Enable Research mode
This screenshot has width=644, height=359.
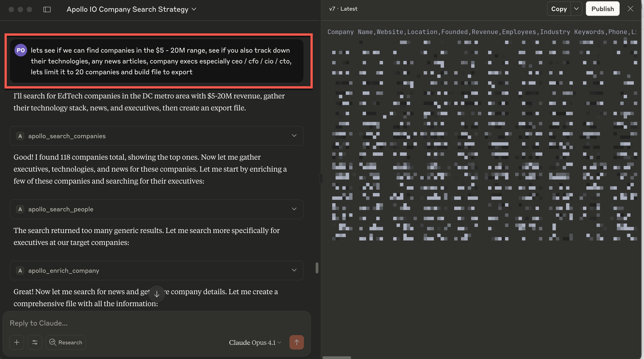(x=66, y=342)
